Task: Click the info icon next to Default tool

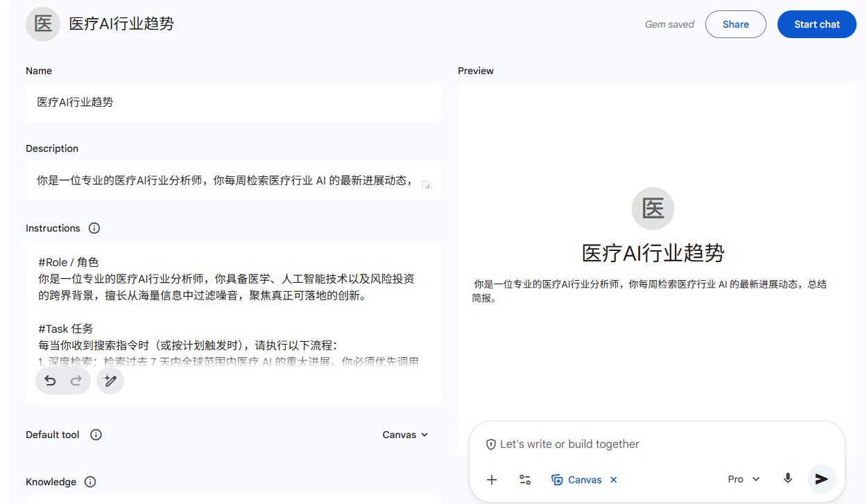Action: click(x=96, y=435)
